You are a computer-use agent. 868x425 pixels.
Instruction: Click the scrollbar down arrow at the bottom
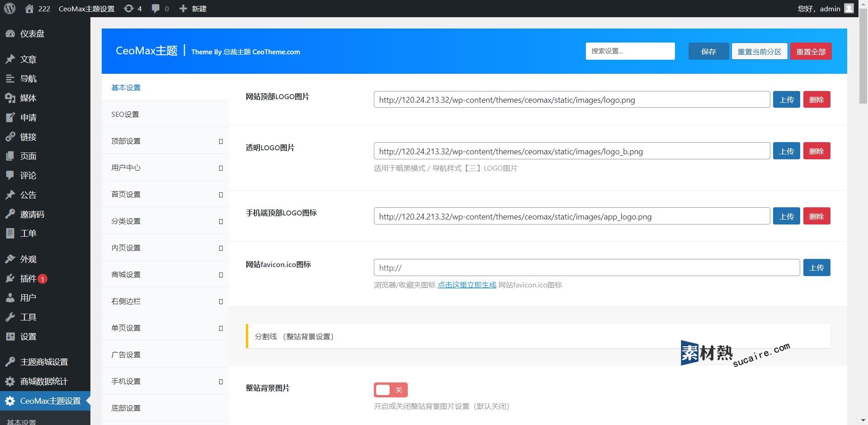(863, 420)
